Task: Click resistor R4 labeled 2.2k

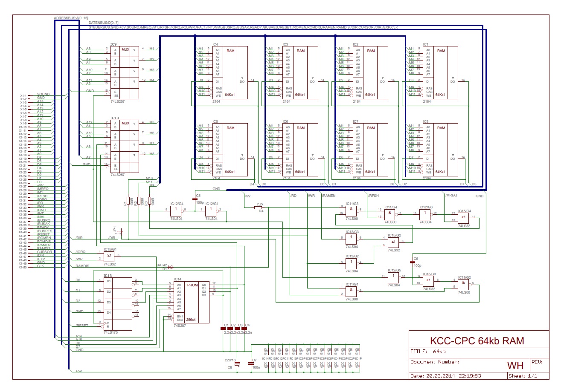Action: [258, 208]
